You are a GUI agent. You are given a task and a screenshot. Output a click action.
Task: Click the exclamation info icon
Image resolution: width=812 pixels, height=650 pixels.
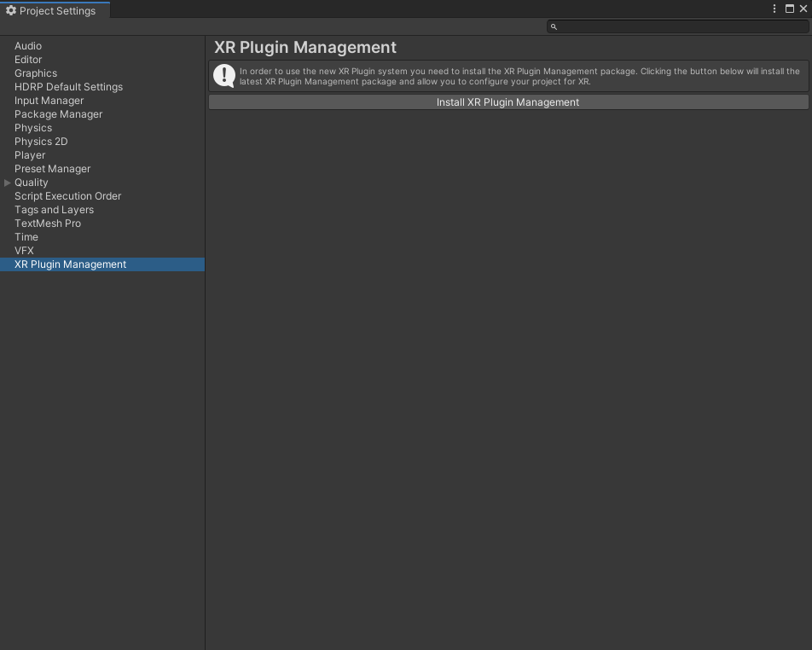coord(224,76)
